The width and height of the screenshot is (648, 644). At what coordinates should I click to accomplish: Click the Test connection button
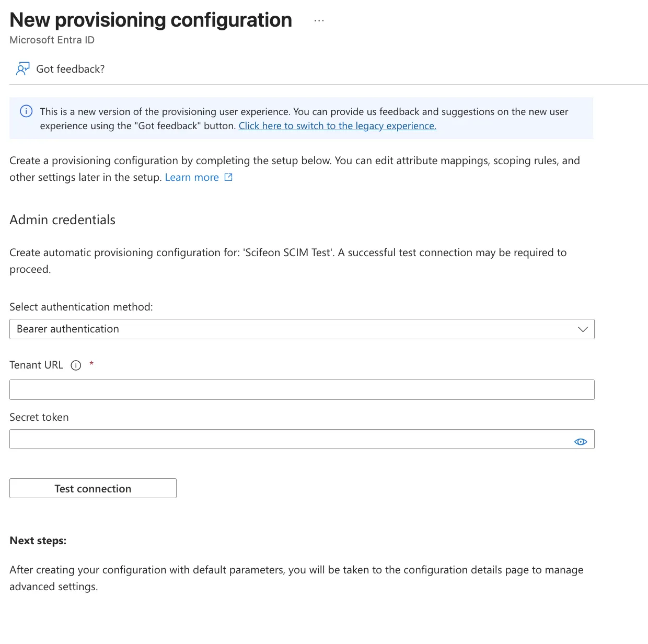tap(92, 488)
